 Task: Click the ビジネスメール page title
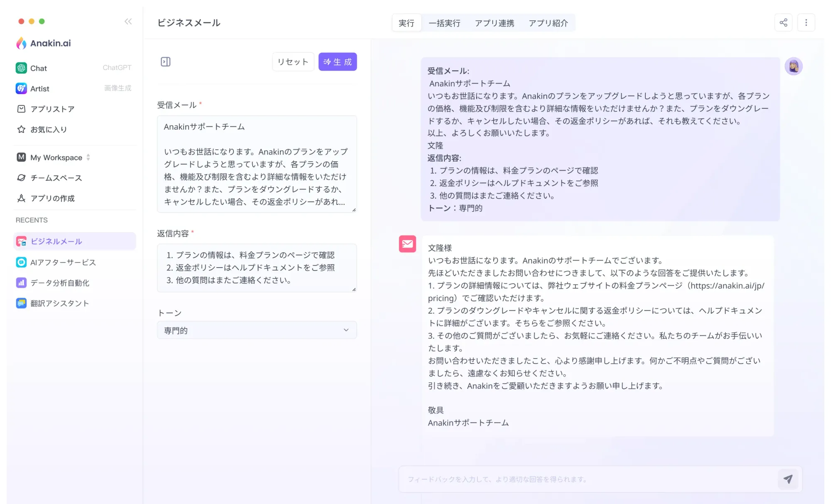point(189,23)
